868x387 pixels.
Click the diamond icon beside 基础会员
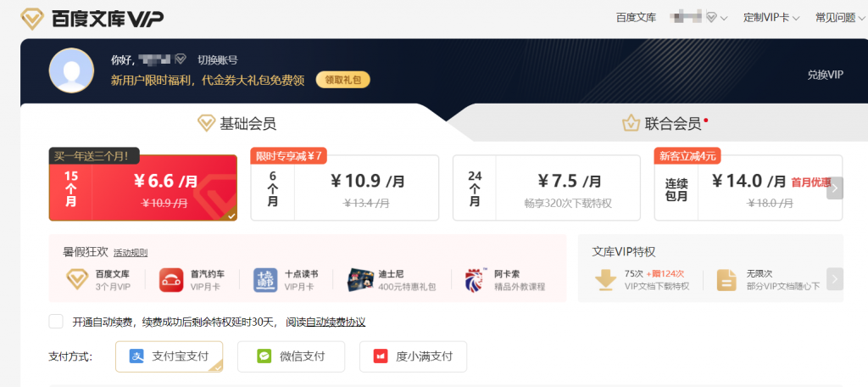pos(207,124)
